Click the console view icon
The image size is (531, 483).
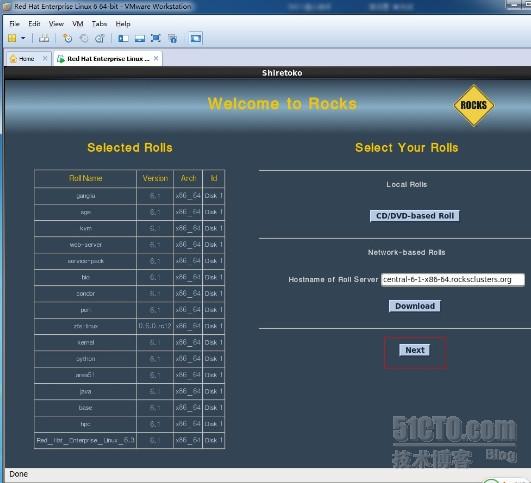pos(195,38)
